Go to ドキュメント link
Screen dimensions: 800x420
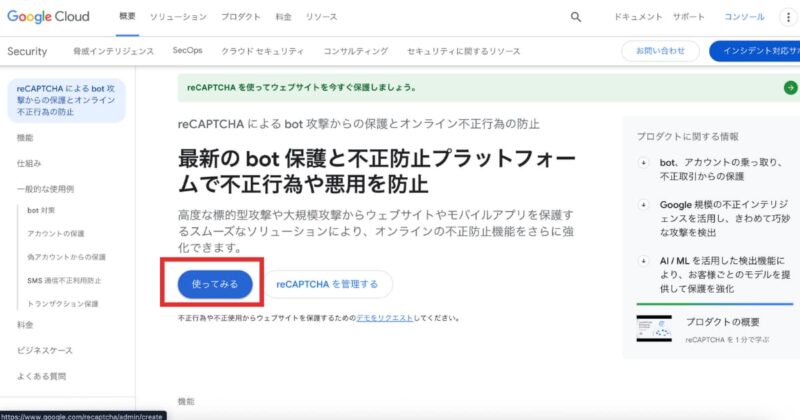coord(638,17)
